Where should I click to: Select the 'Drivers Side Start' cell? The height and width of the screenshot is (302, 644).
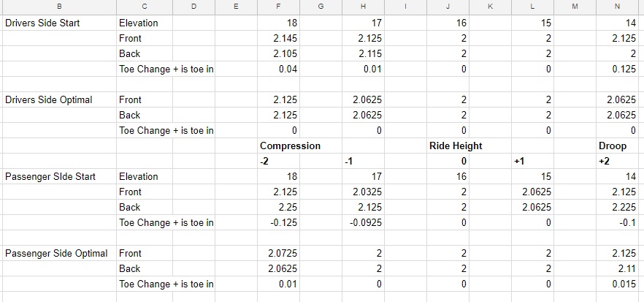point(42,23)
